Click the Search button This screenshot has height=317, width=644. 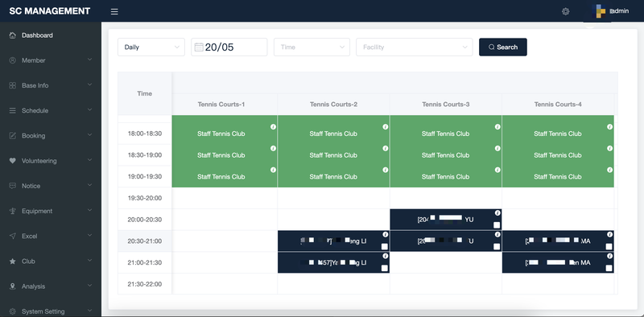[x=502, y=47]
